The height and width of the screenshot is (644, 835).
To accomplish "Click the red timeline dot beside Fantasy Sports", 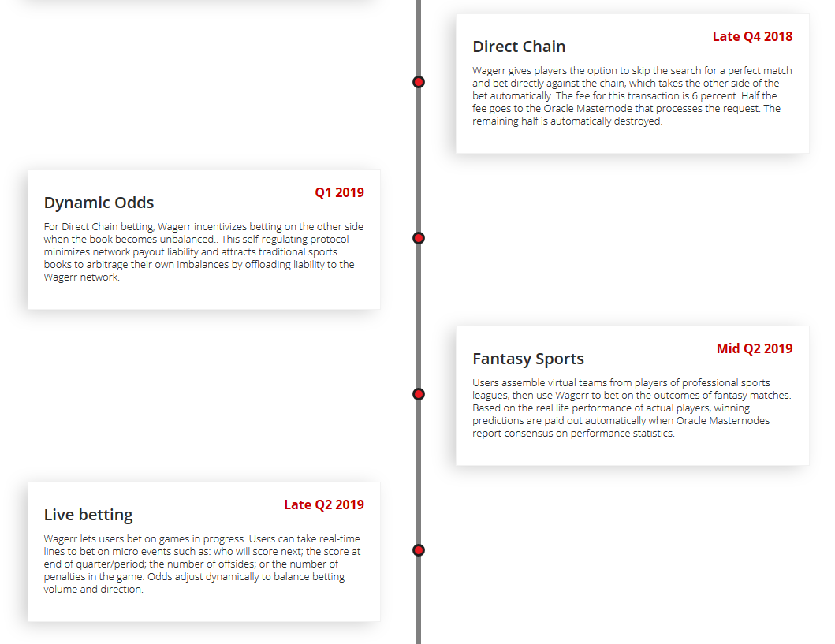I will 419,394.
